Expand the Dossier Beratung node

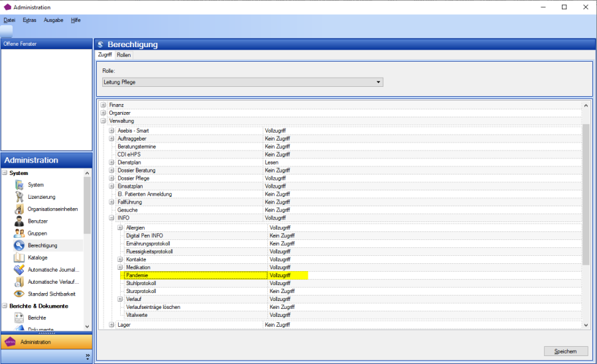(x=111, y=170)
